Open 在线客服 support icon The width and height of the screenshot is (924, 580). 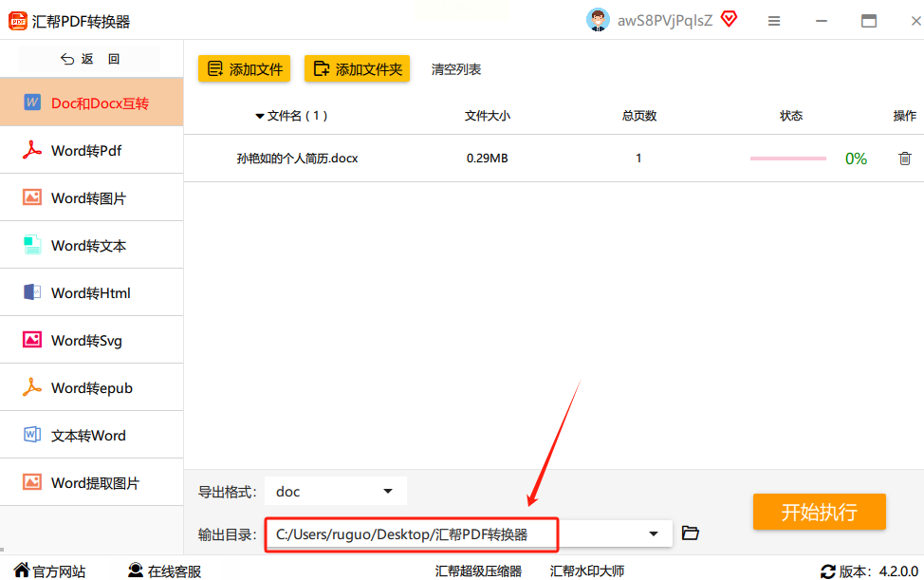click(136, 570)
